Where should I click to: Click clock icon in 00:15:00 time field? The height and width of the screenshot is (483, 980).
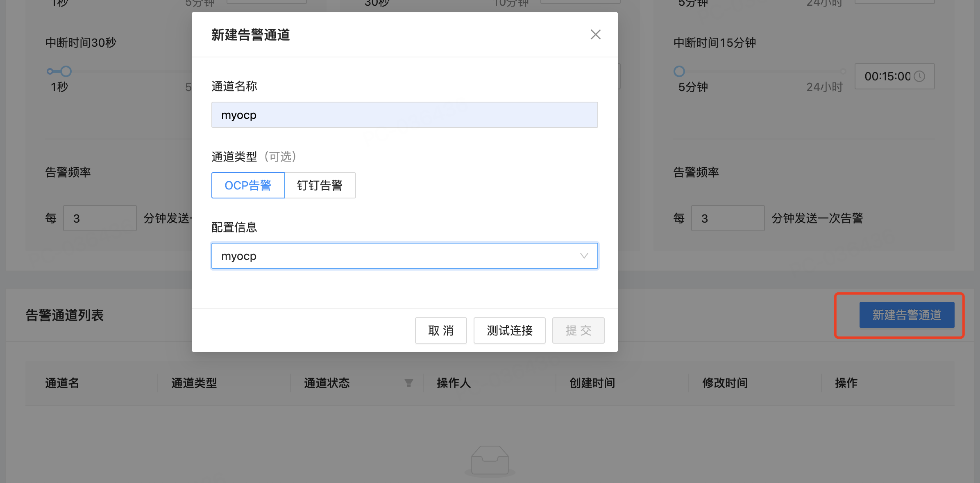[x=919, y=76]
